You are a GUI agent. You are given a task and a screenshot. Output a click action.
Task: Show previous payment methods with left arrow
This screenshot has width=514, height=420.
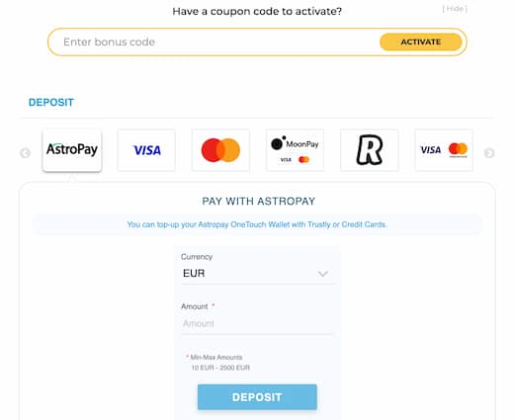[26, 153]
